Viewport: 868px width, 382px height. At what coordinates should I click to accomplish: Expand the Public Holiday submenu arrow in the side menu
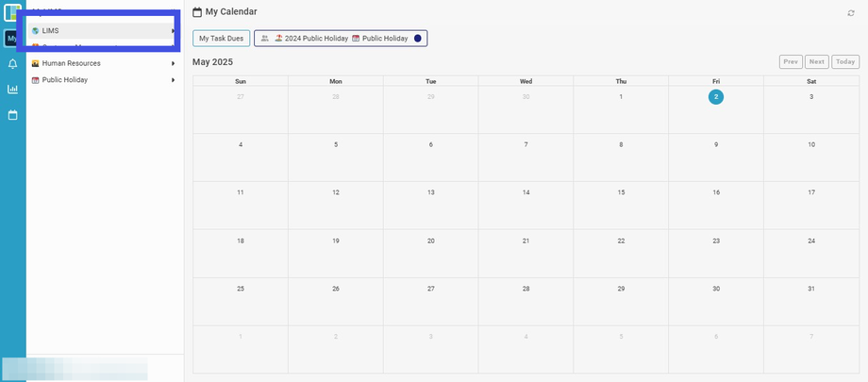coord(174,80)
